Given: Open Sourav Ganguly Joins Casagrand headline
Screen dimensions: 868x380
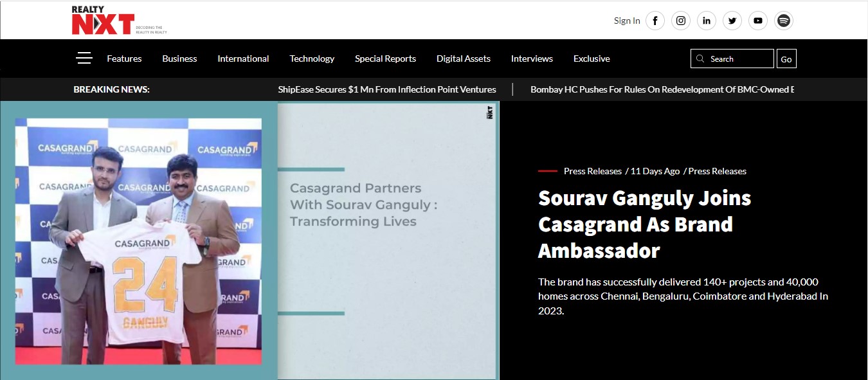Looking at the screenshot, I should (x=644, y=224).
